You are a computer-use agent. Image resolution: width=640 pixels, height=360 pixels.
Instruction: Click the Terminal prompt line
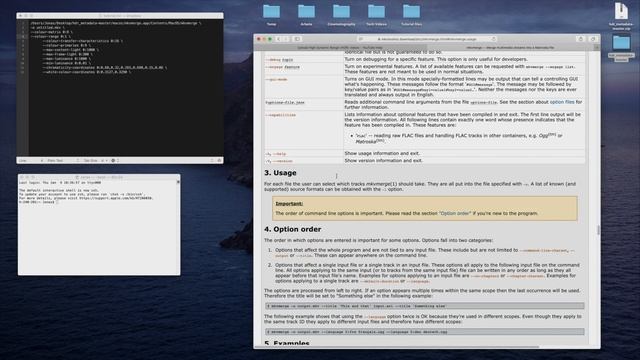pyautogui.click(x=38, y=202)
